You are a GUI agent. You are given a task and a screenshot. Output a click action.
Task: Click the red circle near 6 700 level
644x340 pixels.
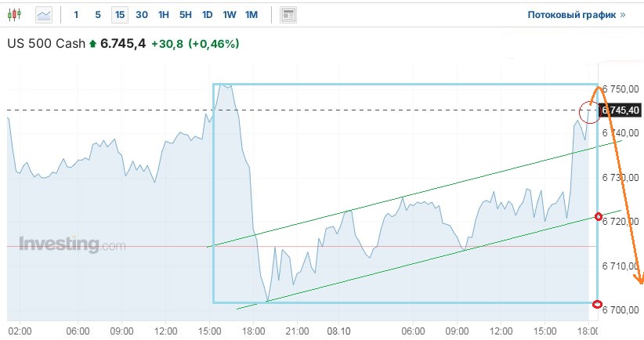(x=598, y=304)
